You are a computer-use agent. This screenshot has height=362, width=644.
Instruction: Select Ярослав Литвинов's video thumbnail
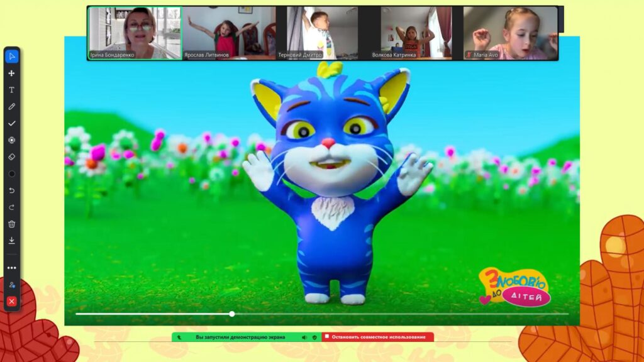pyautogui.click(x=229, y=33)
